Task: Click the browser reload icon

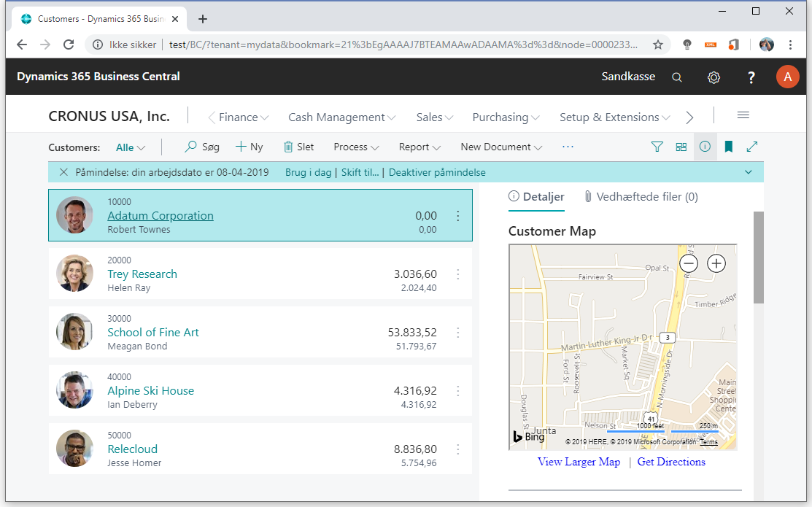Action: [x=69, y=44]
